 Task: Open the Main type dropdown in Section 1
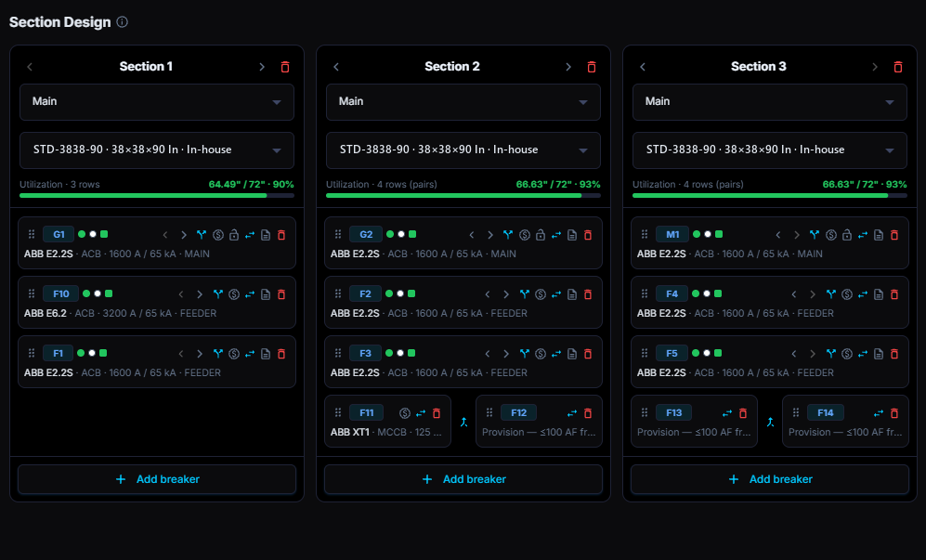click(x=157, y=101)
